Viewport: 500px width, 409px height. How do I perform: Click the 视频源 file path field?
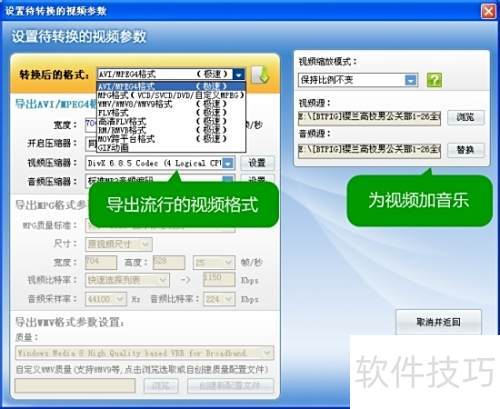pos(369,118)
